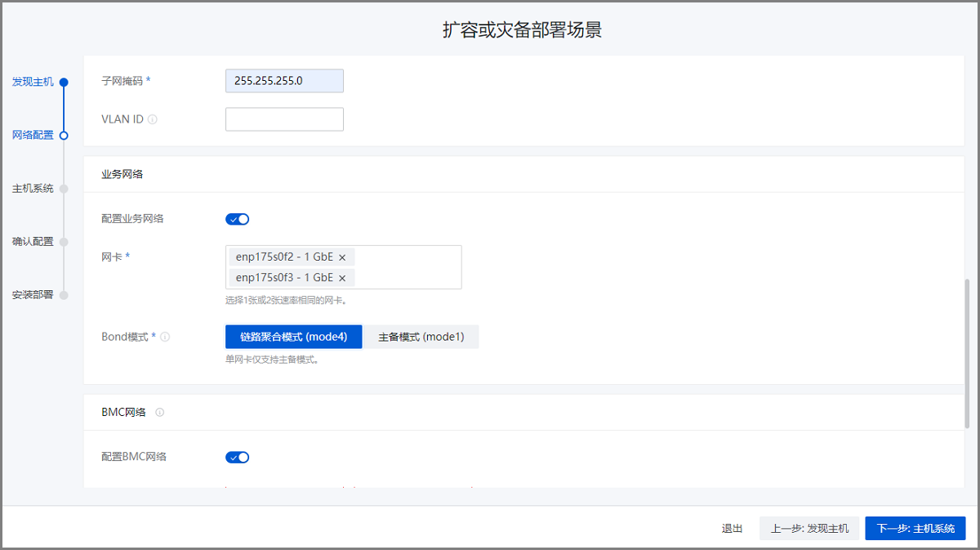This screenshot has width=980, height=550.
Task: Click 下一步: 主机系统 button
Action: tap(915, 529)
